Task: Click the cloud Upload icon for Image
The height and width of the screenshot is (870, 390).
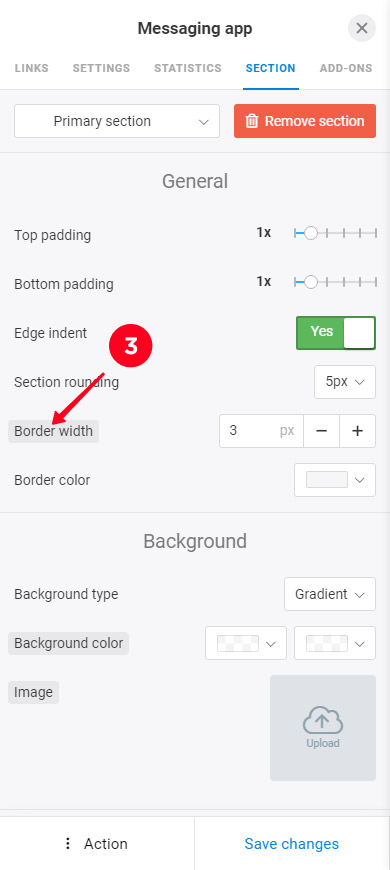Action: click(x=323, y=722)
